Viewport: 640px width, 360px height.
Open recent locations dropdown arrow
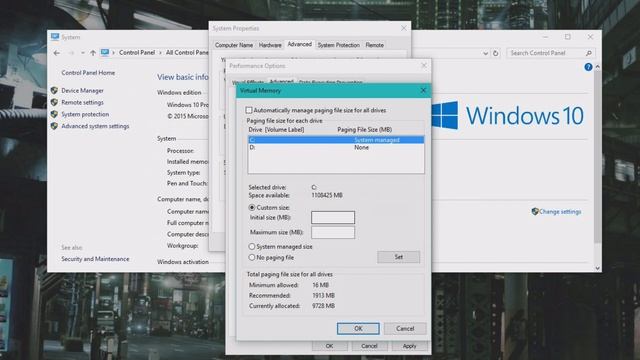click(82, 53)
